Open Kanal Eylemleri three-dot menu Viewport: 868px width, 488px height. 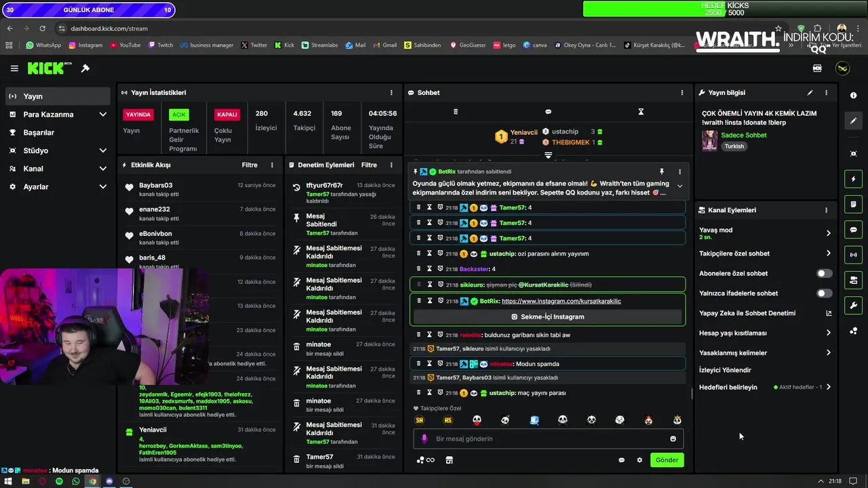826,210
